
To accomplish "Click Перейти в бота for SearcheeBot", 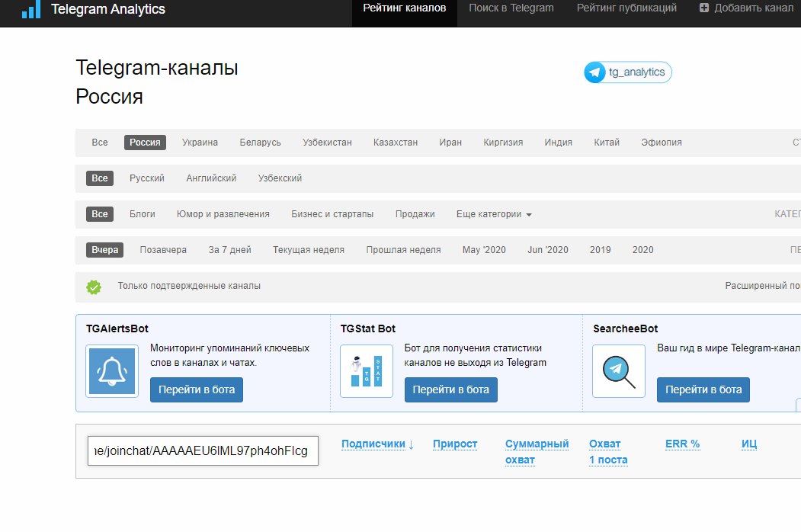I will pyautogui.click(x=703, y=389).
